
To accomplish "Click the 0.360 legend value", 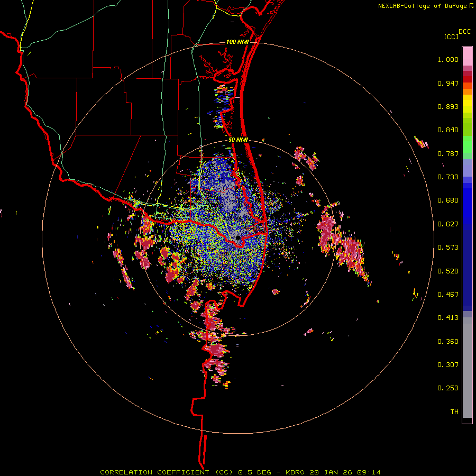I will 448,342.
